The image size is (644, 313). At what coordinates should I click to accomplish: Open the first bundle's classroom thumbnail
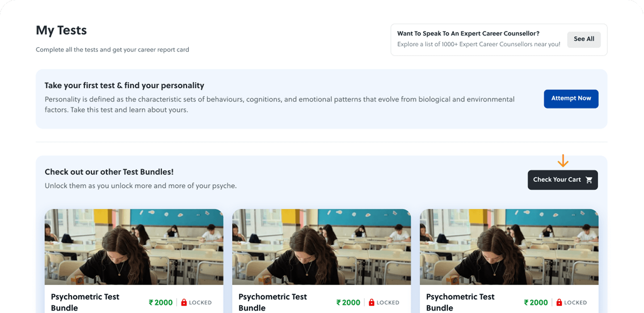pos(134,246)
